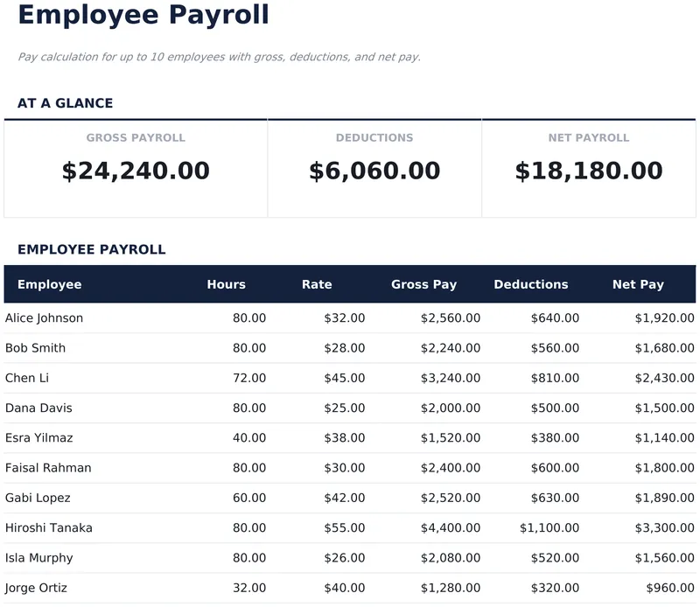Click Chen Li's net pay $2,430.00
Screen dimensions: 700x607
pos(665,378)
